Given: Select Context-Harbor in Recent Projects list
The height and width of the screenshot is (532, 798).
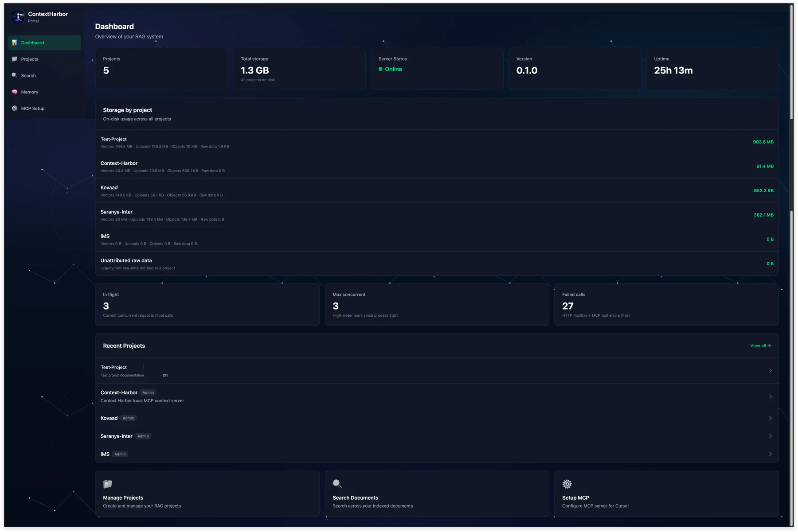Looking at the screenshot, I should [437, 396].
